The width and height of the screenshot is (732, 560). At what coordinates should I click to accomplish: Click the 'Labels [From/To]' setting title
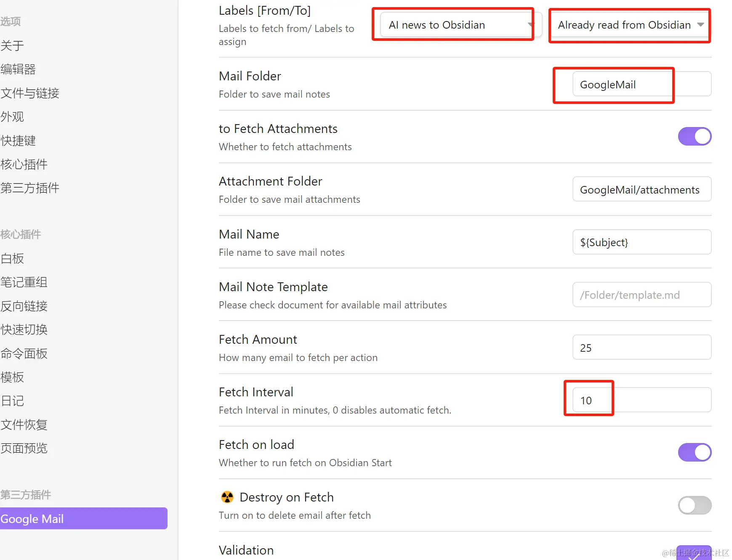coord(265,11)
